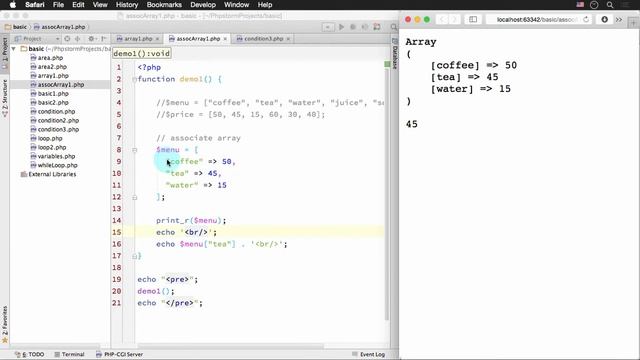This screenshot has width=640, height=360.
Task: Open the PHP-CGI Server tool window
Action: pyautogui.click(x=119, y=354)
